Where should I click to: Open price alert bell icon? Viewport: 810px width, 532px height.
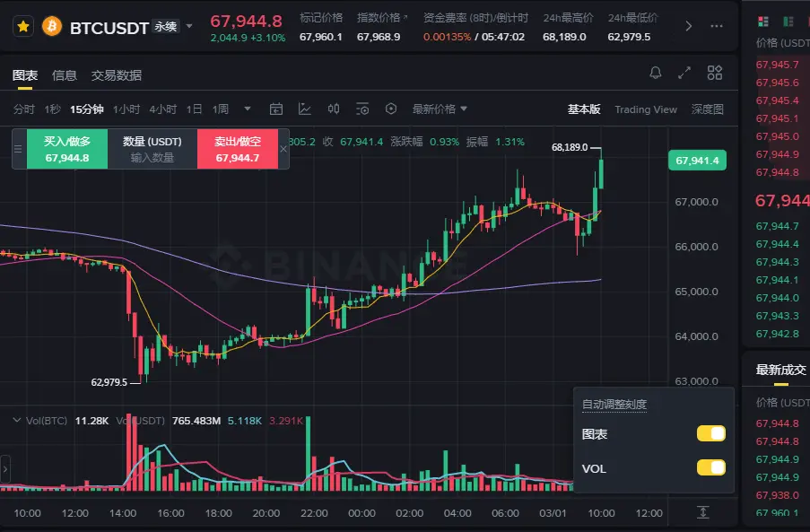656,73
